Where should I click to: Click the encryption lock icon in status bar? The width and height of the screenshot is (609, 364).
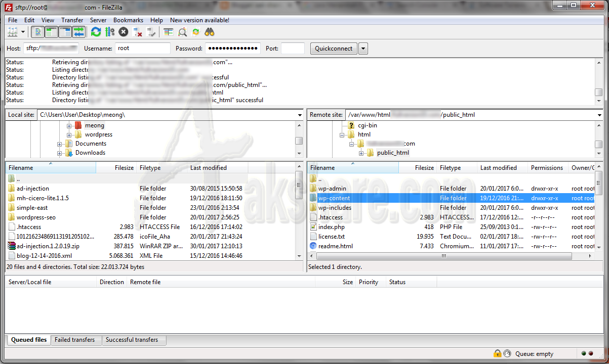[x=498, y=354]
